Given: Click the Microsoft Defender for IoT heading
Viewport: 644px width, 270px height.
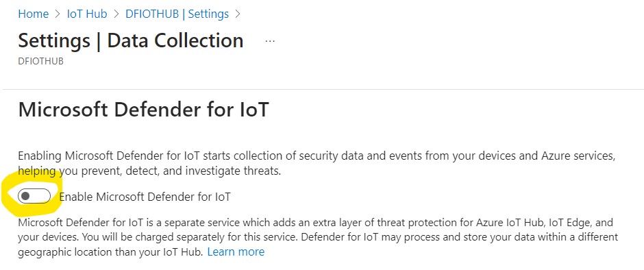Looking at the screenshot, I should (x=143, y=110).
